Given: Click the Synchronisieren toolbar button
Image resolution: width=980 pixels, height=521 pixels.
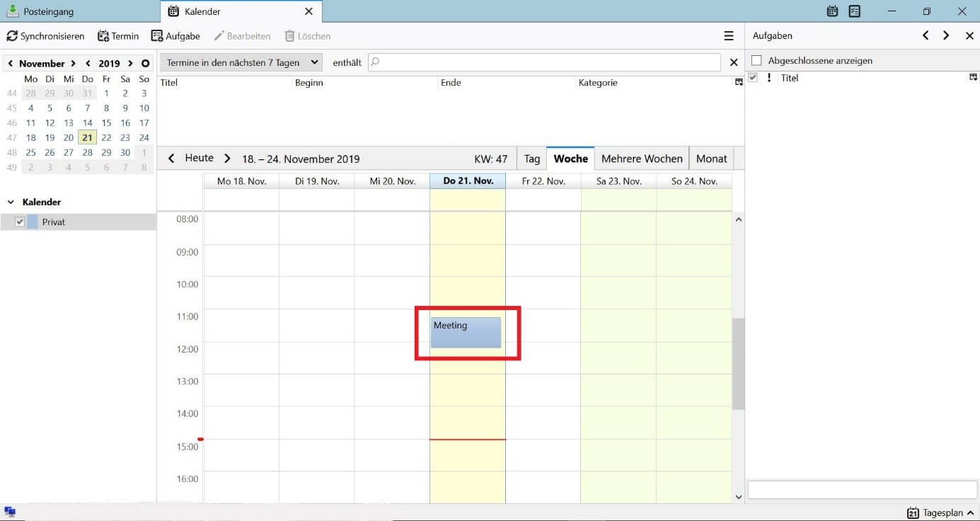Looking at the screenshot, I should (x=45, y=36).
